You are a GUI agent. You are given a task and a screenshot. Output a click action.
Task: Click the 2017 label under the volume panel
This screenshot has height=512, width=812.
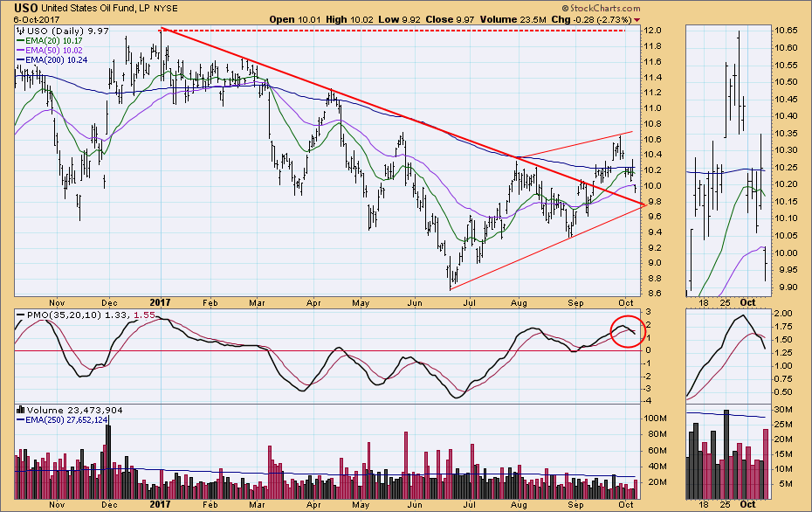tap(160, 504)
